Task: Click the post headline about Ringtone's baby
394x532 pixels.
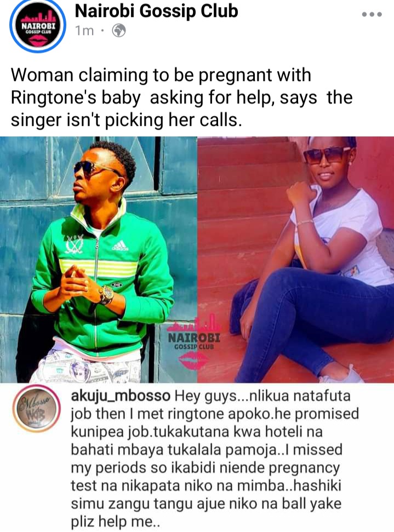Action: pyautogui.click(x=182, y=97)
